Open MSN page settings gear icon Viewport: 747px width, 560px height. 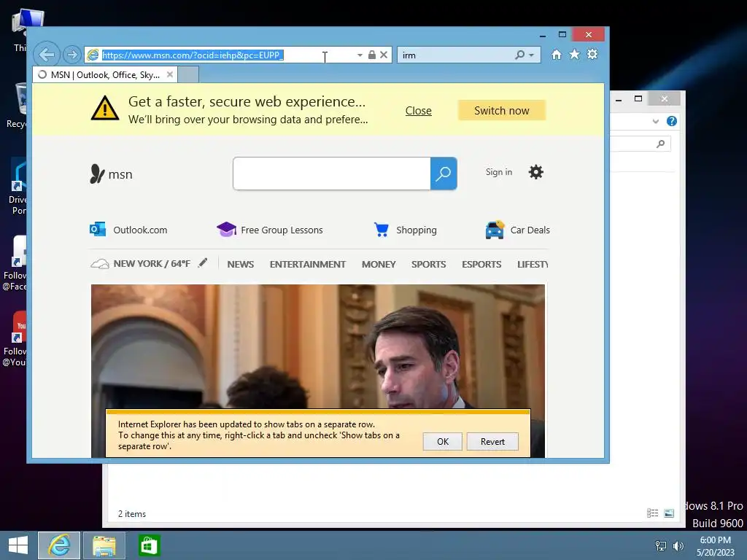tap(536, 172)
